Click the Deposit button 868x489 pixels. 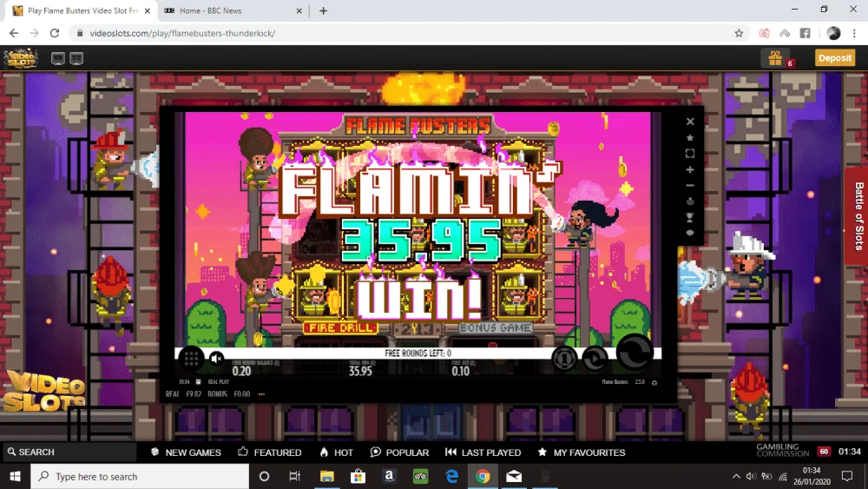click(x=835, y=57)
